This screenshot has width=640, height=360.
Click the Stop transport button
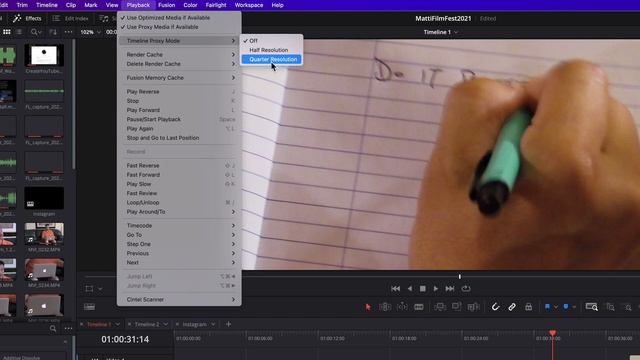[422, 289]
